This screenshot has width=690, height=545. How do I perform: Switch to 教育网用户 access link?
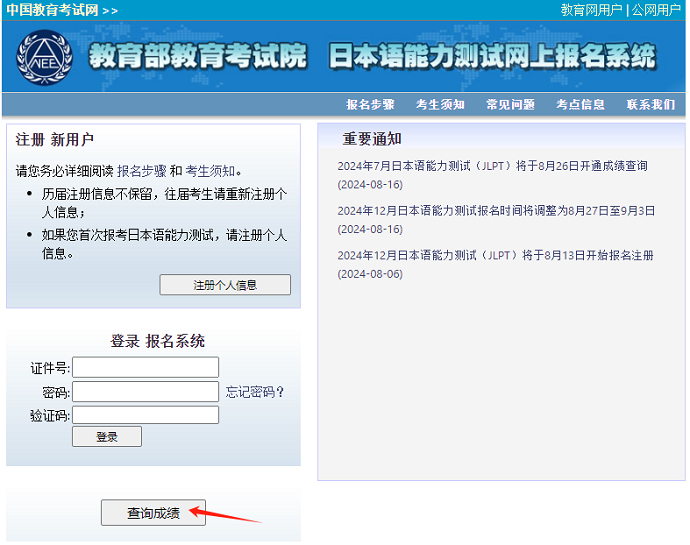(591, 10)
